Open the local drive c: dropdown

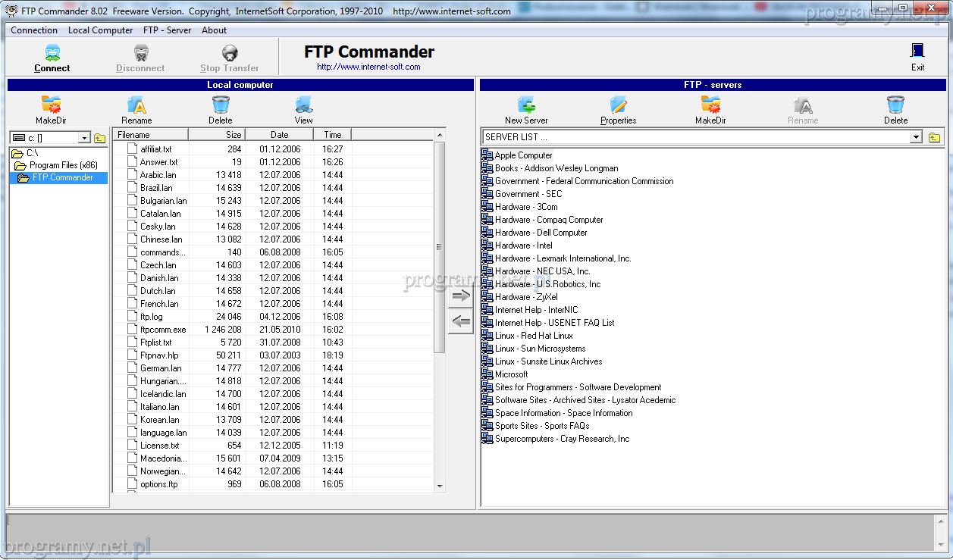tap(83, 138)
